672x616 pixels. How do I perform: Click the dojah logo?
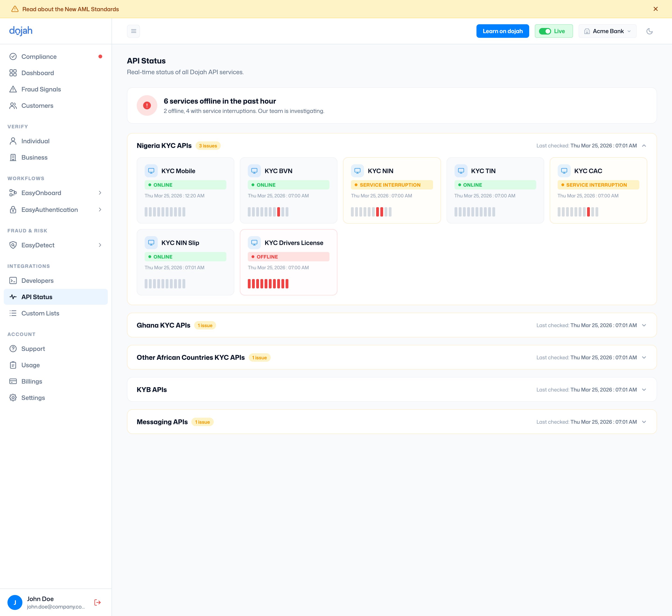[x=21, y=31]
